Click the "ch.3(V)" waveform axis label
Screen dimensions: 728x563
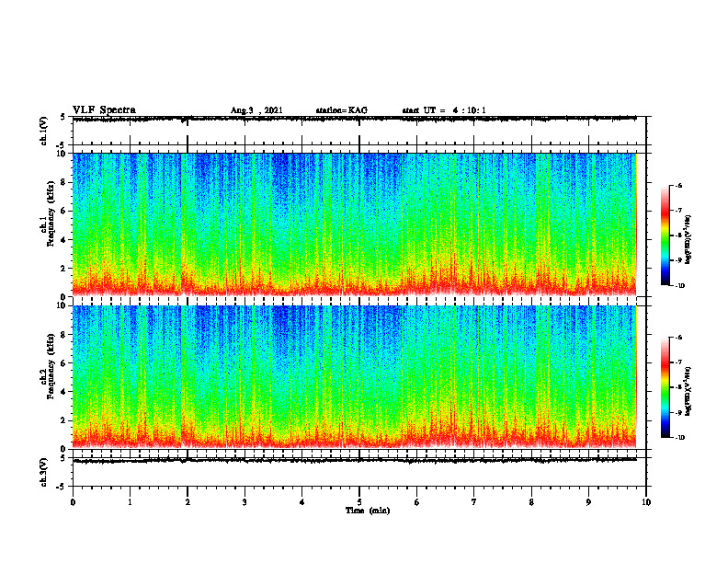coord(43,472)
